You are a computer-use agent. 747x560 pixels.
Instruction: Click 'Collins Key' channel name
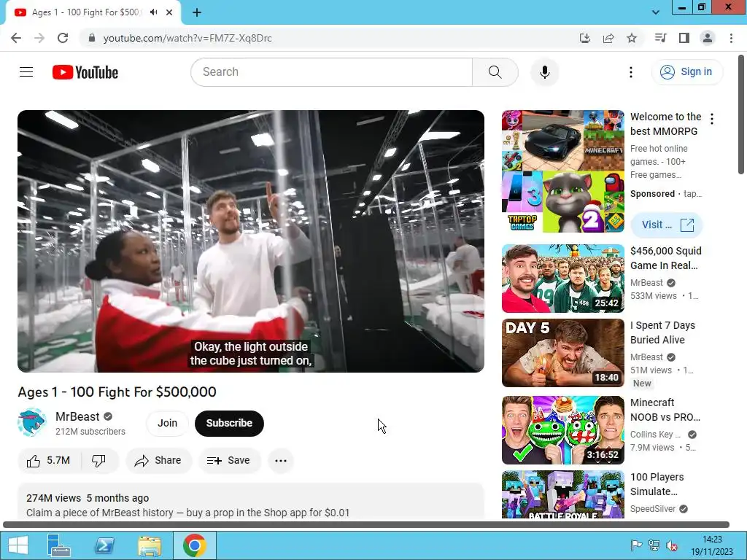coord(656,435)
